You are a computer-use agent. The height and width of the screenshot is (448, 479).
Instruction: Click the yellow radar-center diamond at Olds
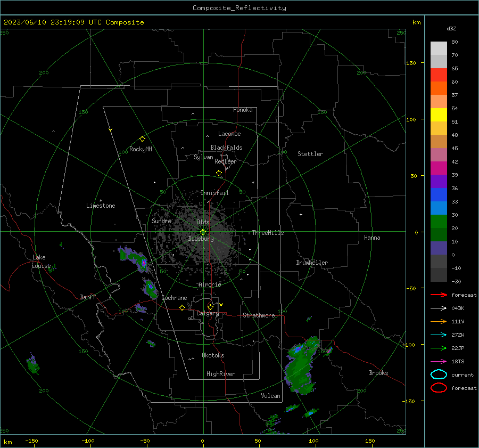click(203, 232)
